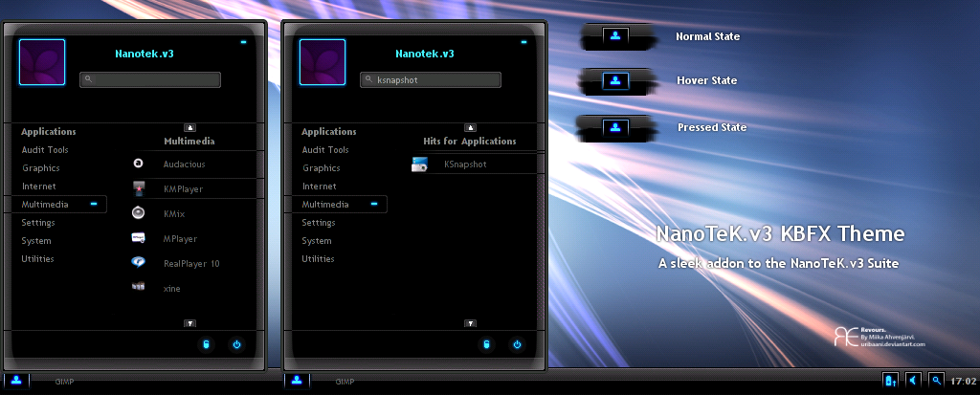Click power button in left menu
The image size is (980, 395).
tap(236, 344)
